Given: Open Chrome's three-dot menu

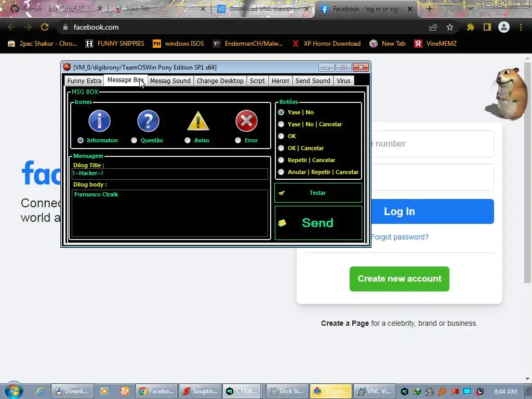Looking at the screenshot, I should pos(521,27).
